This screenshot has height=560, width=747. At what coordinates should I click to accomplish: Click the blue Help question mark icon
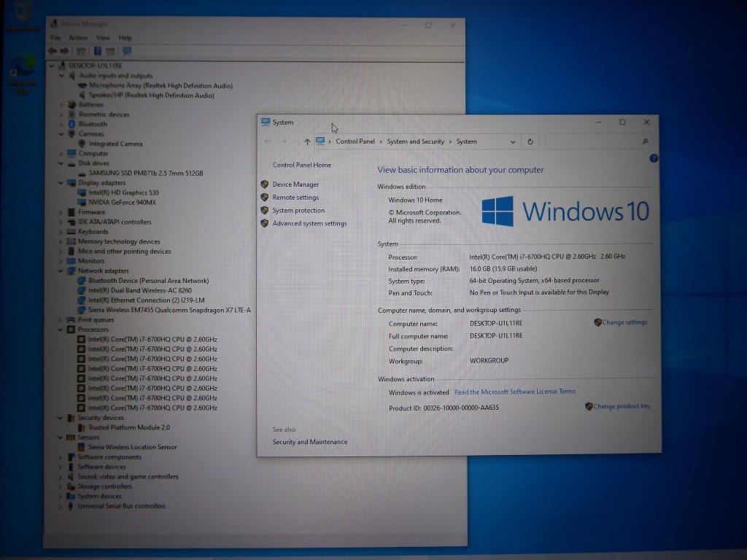click(654, 158)
